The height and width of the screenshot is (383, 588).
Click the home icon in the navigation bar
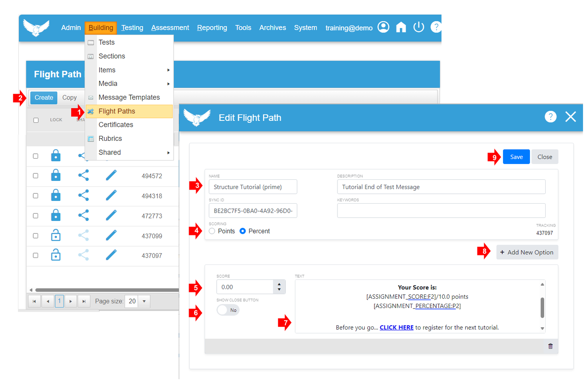(401, 27)
